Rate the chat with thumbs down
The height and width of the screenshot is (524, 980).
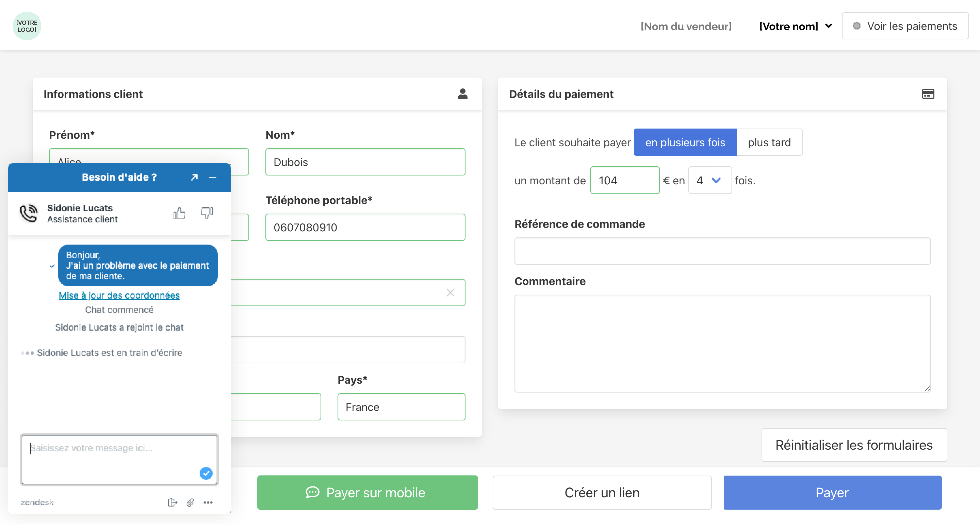(207, 213)
